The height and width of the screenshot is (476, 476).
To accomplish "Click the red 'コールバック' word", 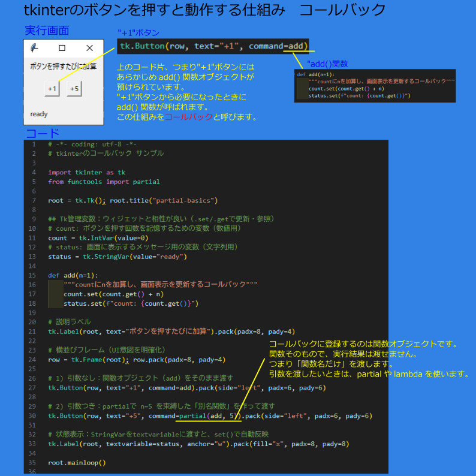I will pos(188,117).
